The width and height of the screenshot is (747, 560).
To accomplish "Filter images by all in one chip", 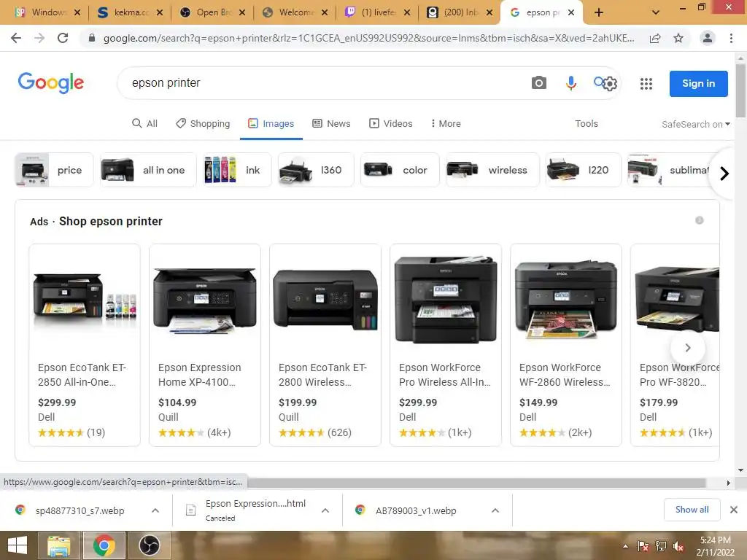I will click(x=148, y=170).
